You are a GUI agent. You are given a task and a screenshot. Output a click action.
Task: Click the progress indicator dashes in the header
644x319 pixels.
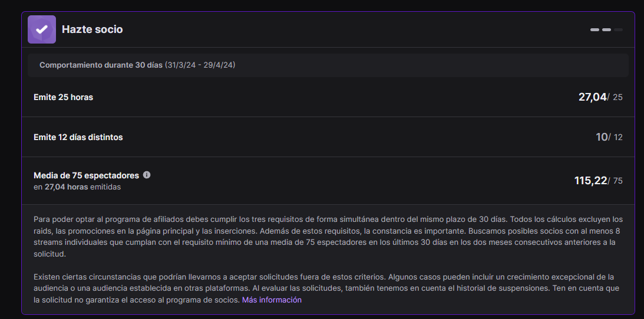tap(606, 29)
